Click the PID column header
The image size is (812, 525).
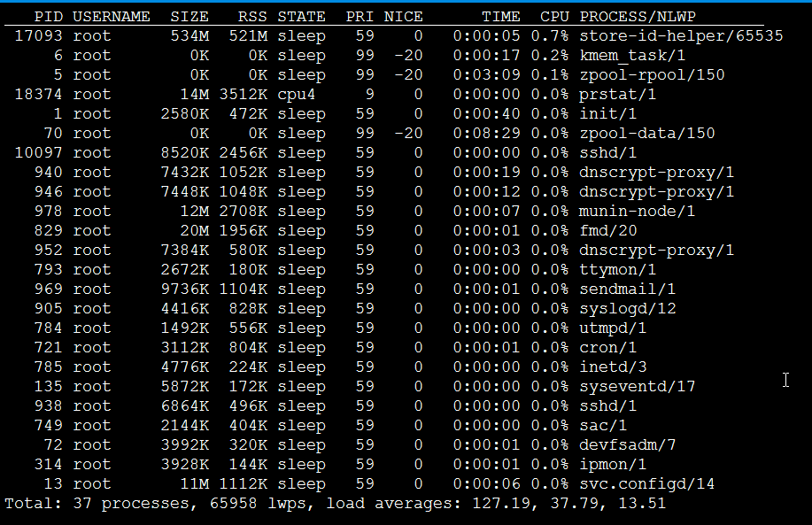[49, 17]
